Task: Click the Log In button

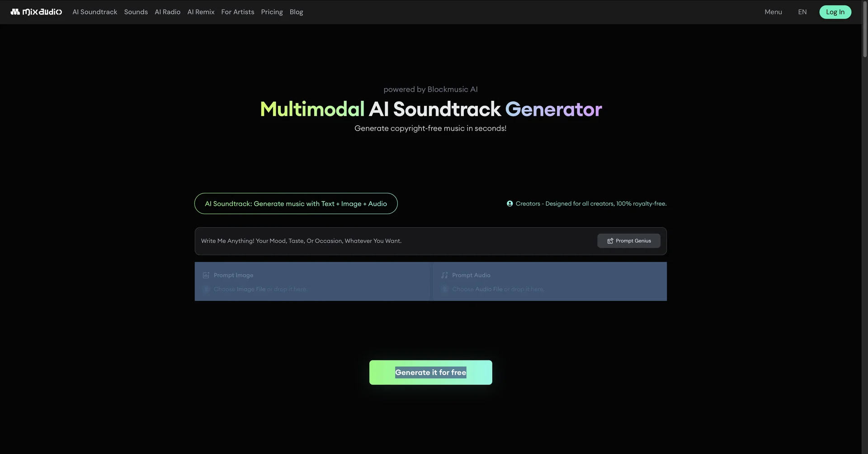Action: coord(835,12)
